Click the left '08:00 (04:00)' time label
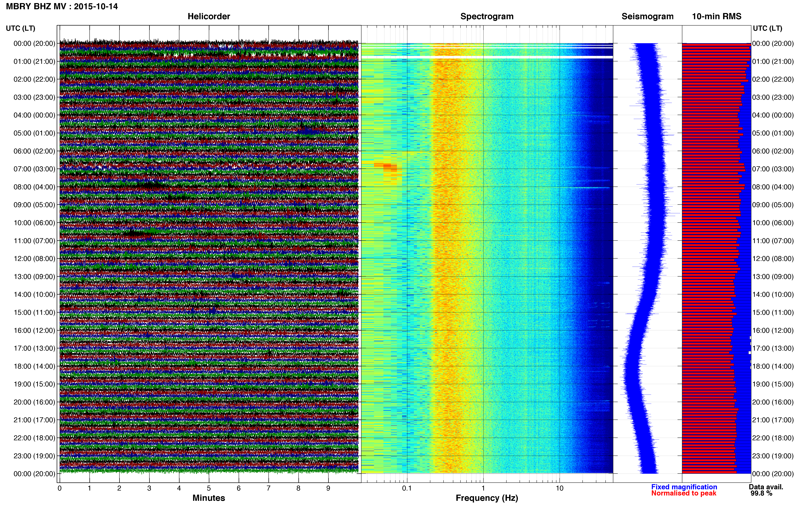Screen dimensions: 812x508 [34, 187]
